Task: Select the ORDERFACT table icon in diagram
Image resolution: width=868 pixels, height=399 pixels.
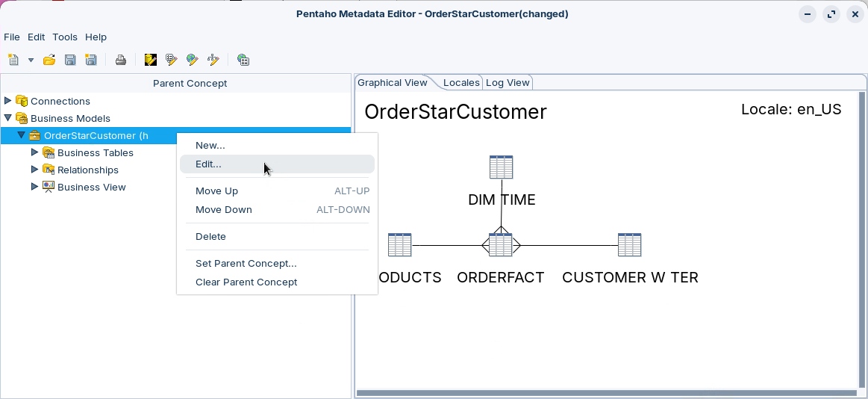Action: [x=500, y=245]
